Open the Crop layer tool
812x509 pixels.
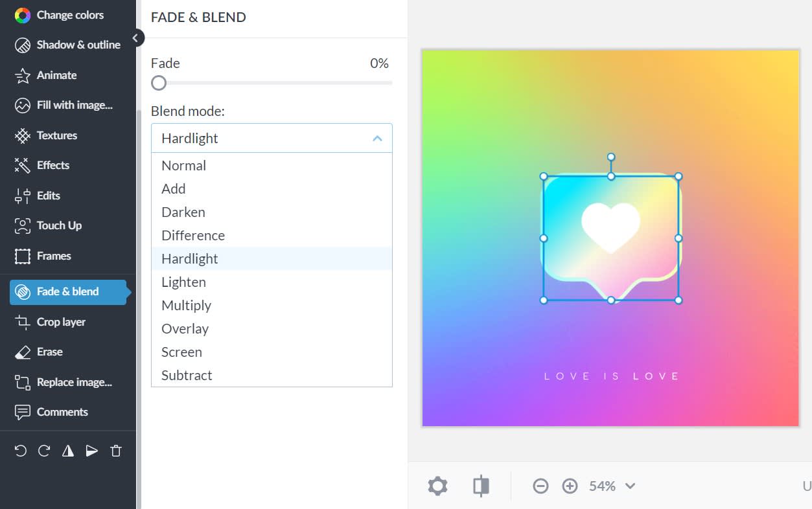60,322
